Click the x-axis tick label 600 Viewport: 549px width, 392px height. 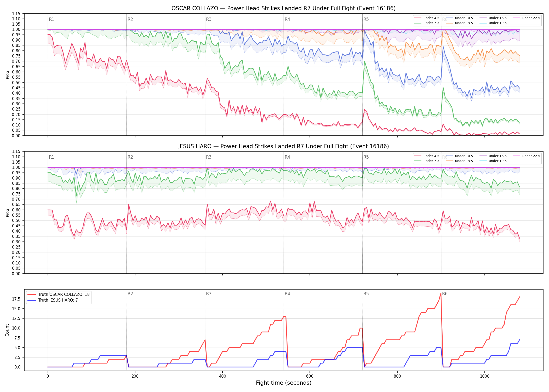coord(310,376)
